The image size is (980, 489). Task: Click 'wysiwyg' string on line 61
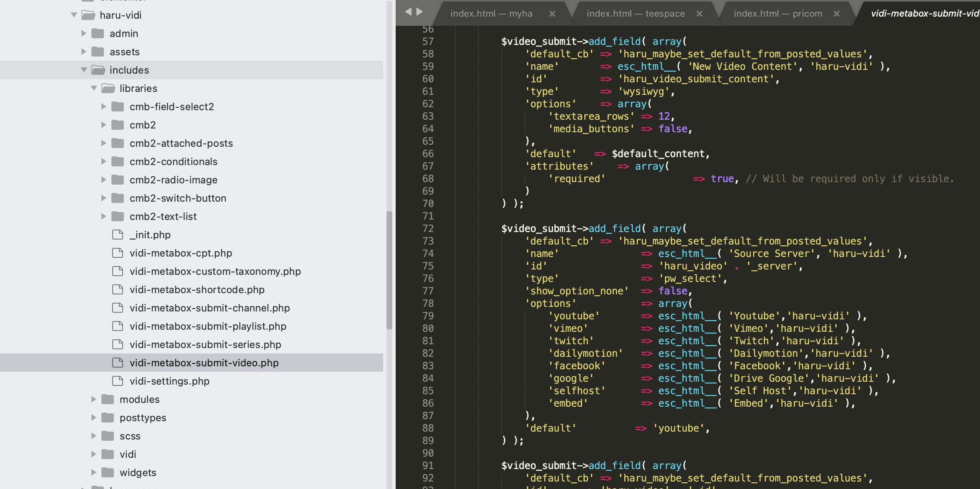[x=643, y=91]
